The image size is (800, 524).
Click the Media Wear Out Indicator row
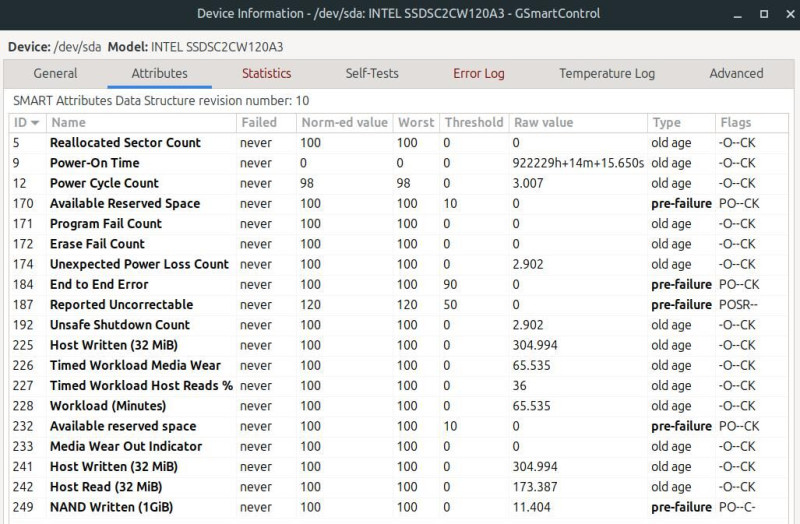[x=399, y=446]
